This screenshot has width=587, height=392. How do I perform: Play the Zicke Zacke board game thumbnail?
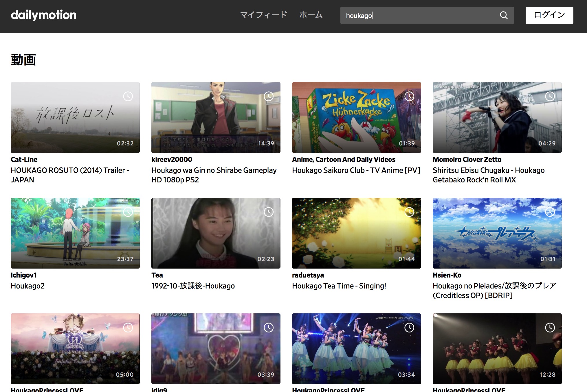[x=357, y=117]
